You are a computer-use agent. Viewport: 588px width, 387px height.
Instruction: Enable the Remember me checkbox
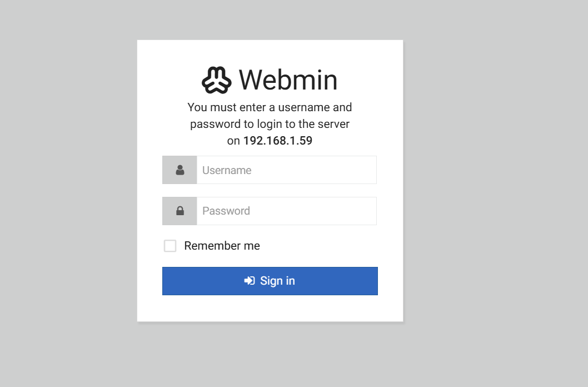point(170,246)
